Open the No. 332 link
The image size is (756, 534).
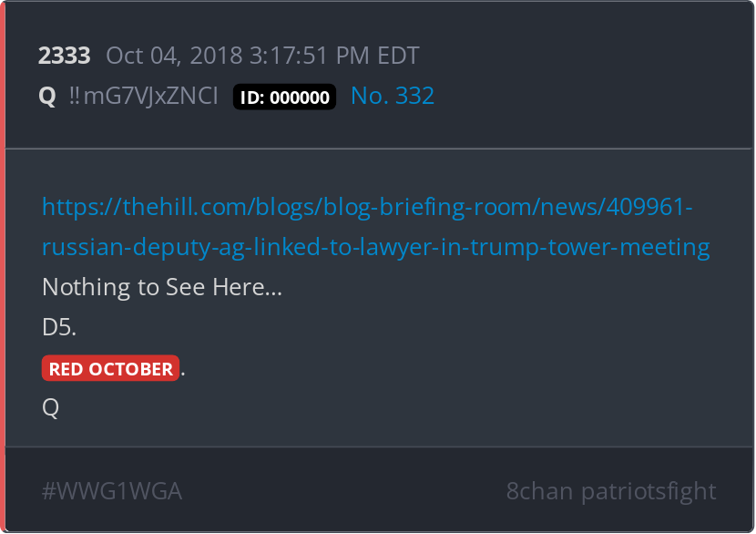click(x=393, y=96)
